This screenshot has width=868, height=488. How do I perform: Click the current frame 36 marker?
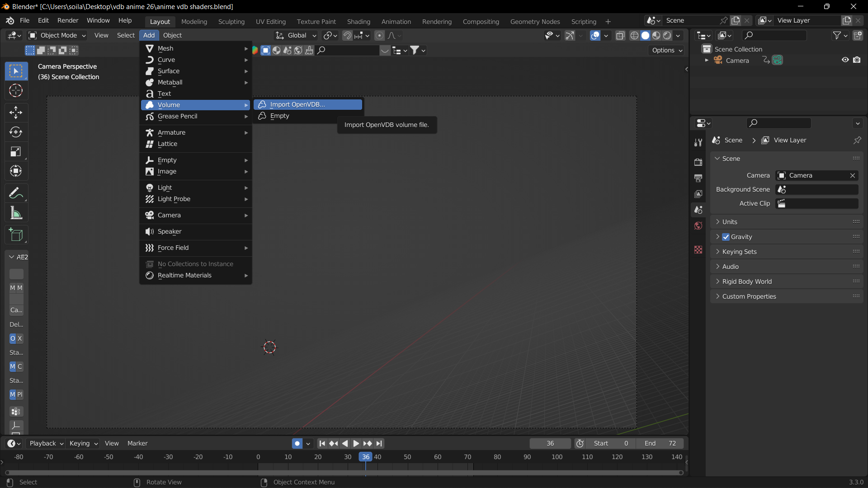point(365,457)
